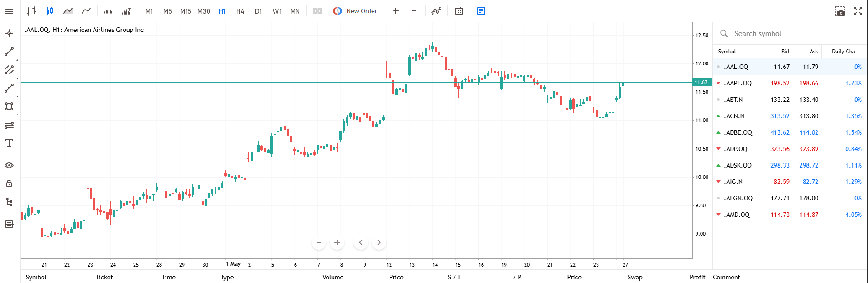Select the Fibonacci levels tool

(9, 125)
